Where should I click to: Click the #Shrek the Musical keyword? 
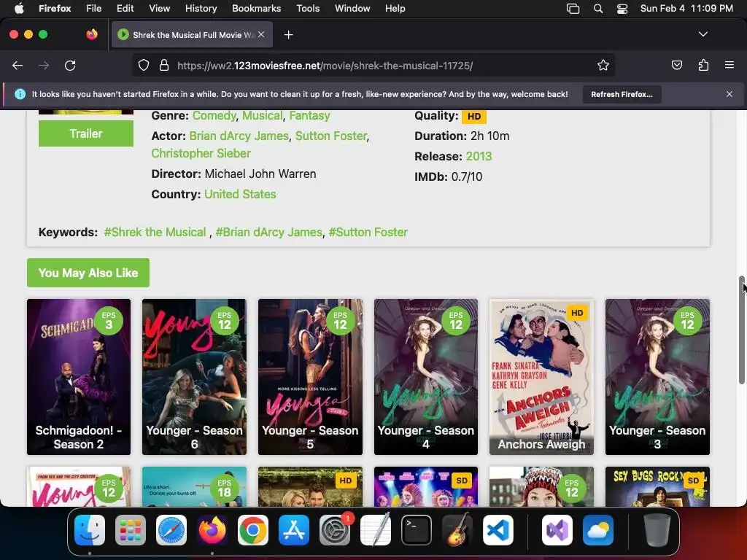tap(155, 232)
